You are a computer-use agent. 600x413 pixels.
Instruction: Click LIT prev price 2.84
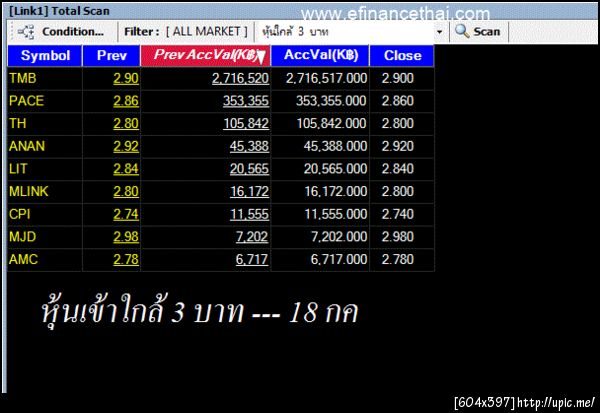126,169
